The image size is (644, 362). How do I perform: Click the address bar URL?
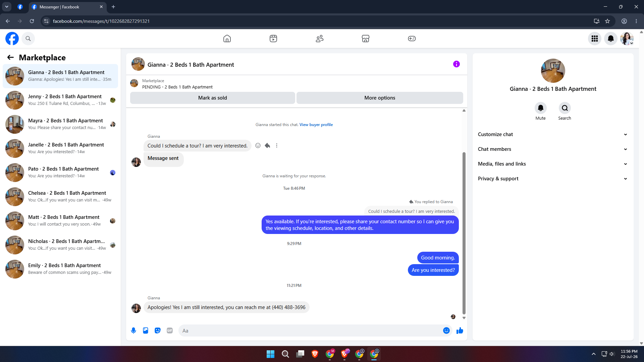(101, 21)
